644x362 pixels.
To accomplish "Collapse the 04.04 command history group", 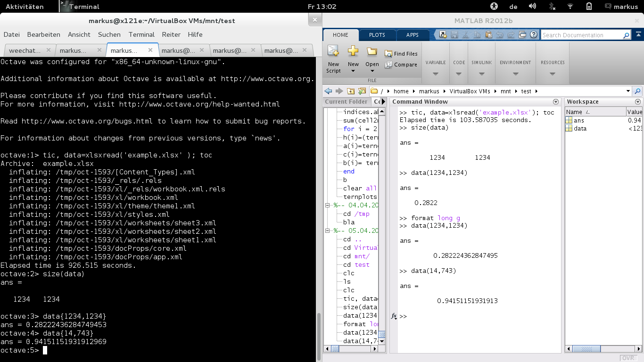I will click(328, 206).
